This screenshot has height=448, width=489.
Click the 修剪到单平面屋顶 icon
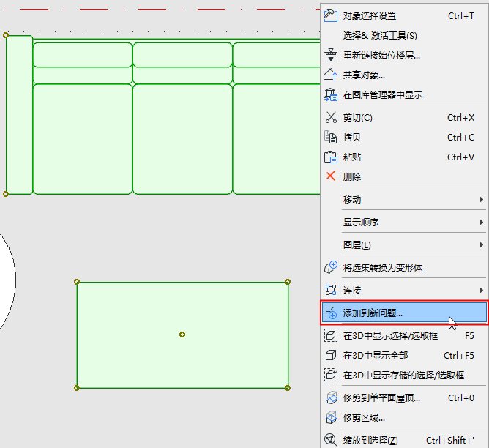coord(331,397)
